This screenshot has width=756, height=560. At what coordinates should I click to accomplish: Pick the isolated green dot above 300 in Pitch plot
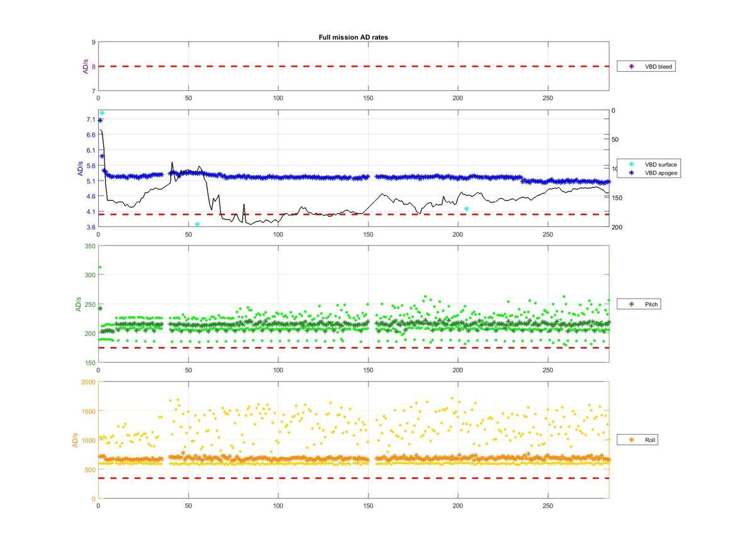pyautogui.click(x=100, y=267)
